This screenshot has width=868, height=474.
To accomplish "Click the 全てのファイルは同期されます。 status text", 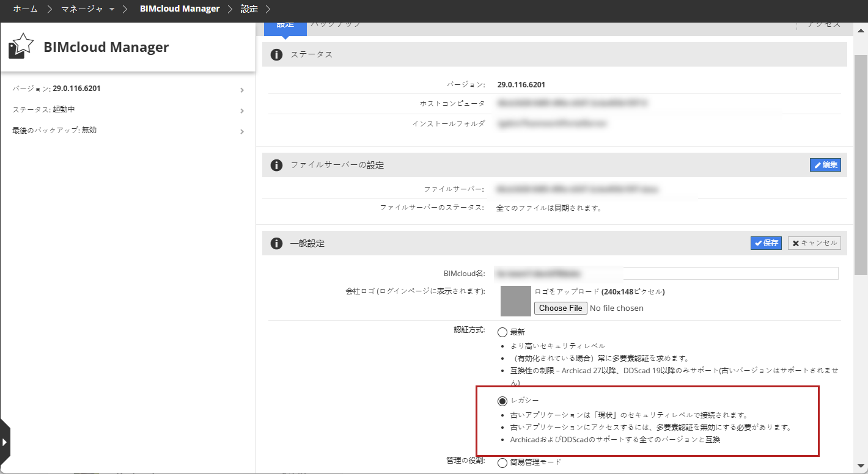I will (x=549, y=208).
